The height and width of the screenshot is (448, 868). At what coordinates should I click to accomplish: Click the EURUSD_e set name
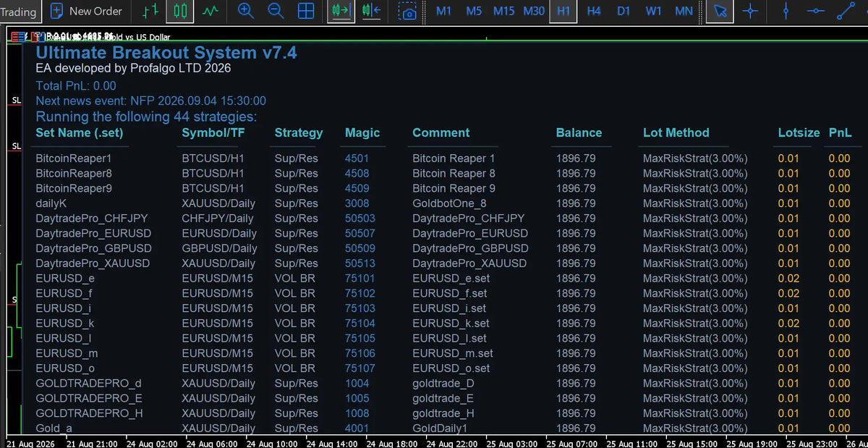(65, 278)
